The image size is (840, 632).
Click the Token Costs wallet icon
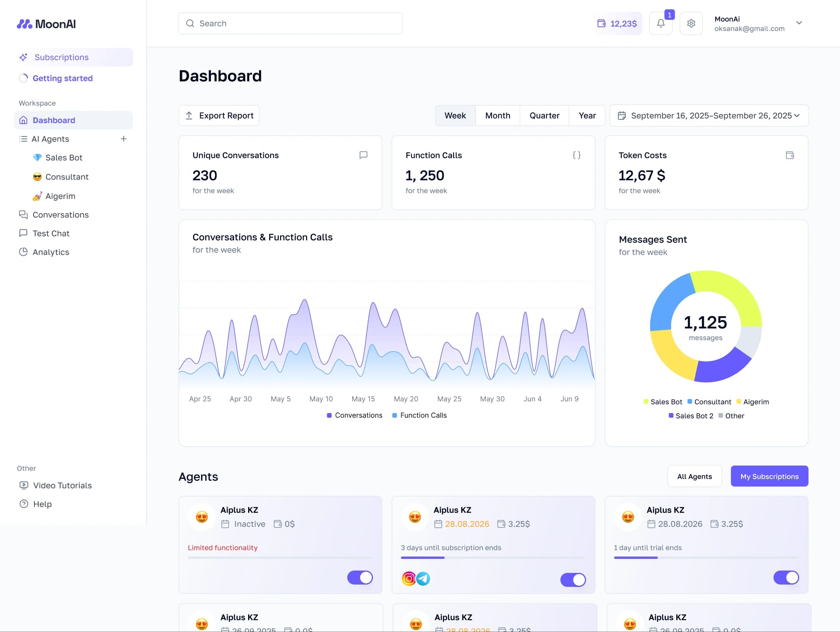tap(790, 155)
